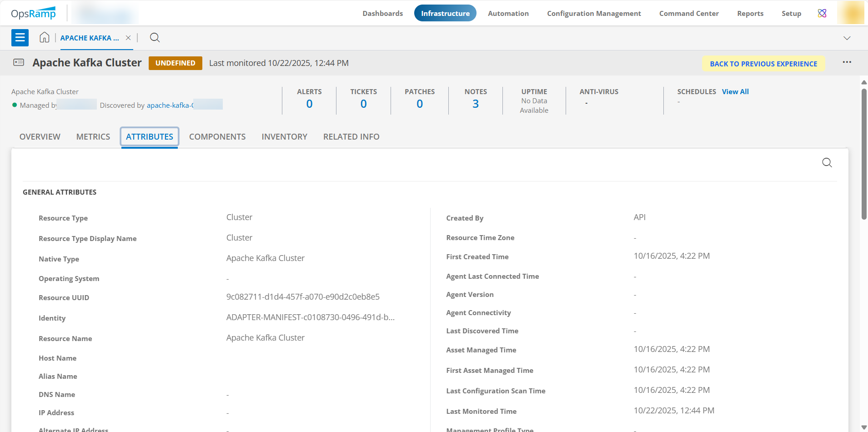Open the three-dot more actions menu

click(x=847, y=62)
